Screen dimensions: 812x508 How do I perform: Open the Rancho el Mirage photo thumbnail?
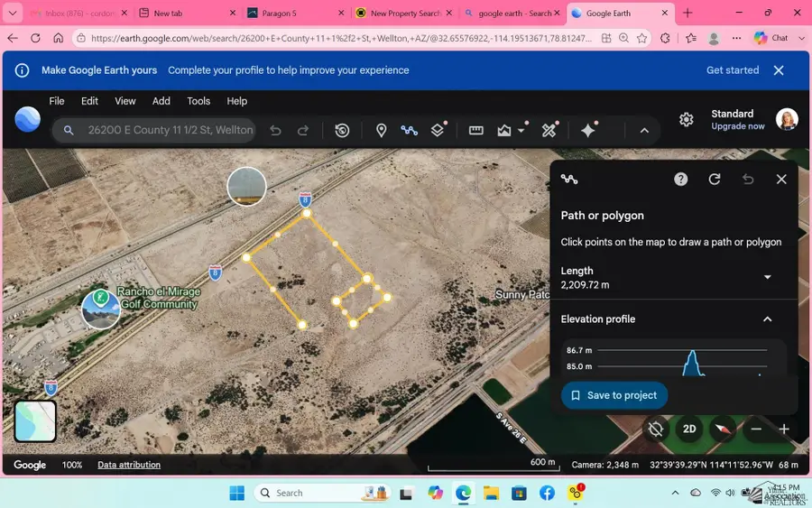(101, 309)
